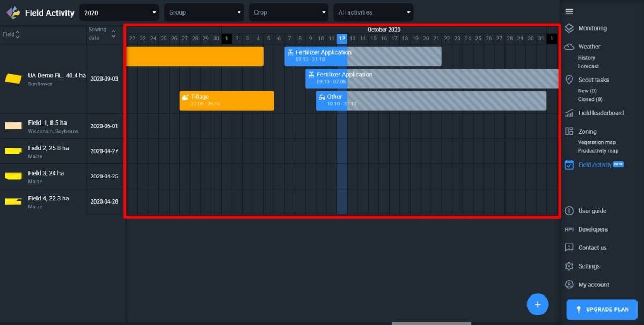Click the Weather cloud icon

[569, 46]
